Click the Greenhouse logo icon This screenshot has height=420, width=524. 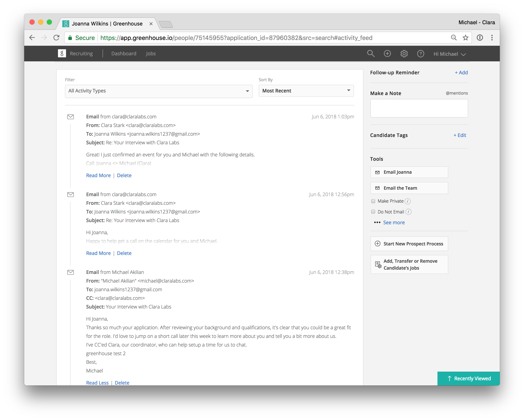click(x=62, y=53)
